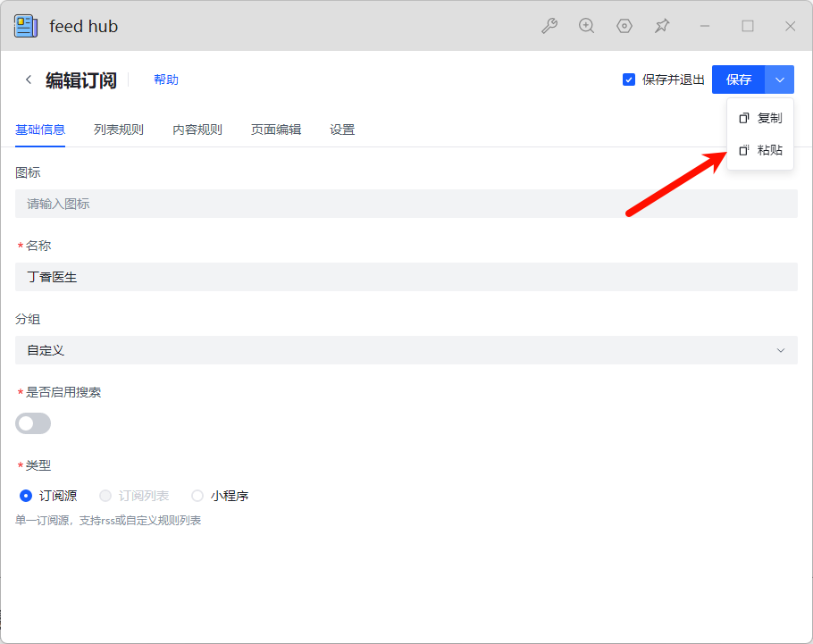Toggle the 是否启用搜索 switch
813x644 pixels.
33,423
